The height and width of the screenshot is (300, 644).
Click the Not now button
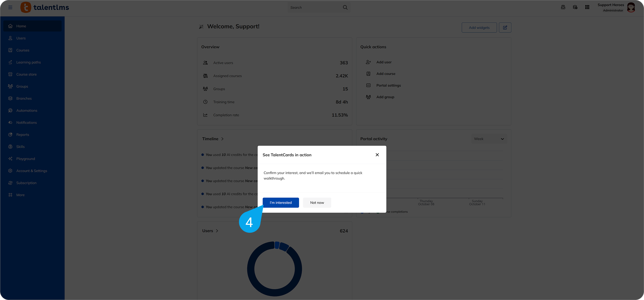[x=317, y=203]
